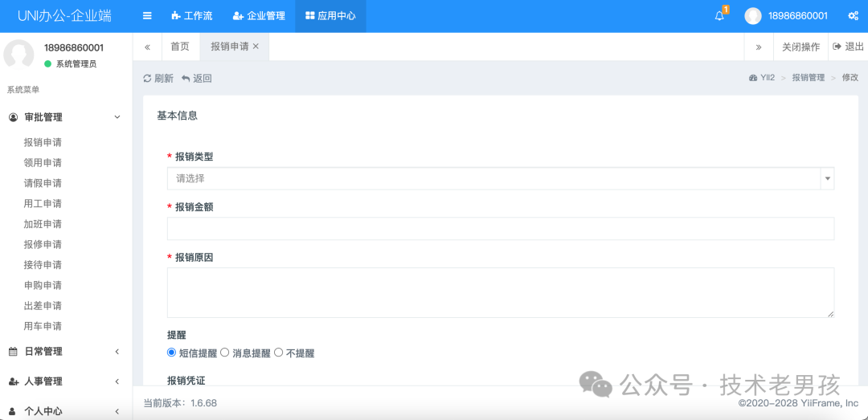
Task: Open the 应用中心 top menu
Action: pyautogui.click(x=330, y=16)
